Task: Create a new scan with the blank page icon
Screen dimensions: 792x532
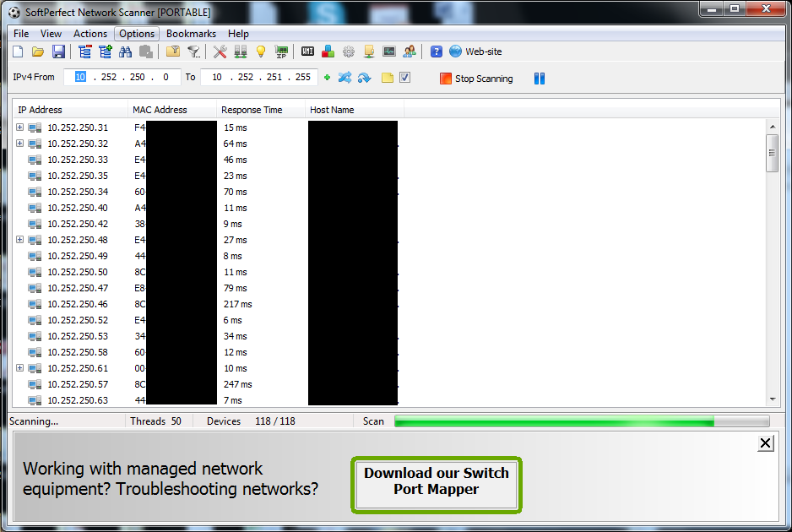Action: coord(18,52)
